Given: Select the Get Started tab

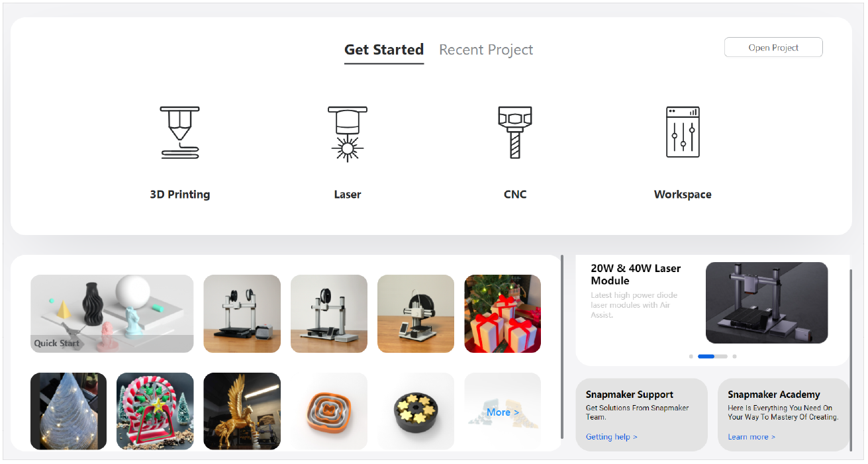Looking at the screenshot, I should click(384, 50).
